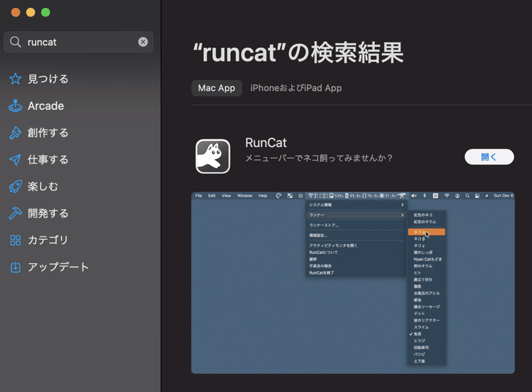Click the runcat search field
This screenshot has width=532, height=392.
tap(78, 42)
